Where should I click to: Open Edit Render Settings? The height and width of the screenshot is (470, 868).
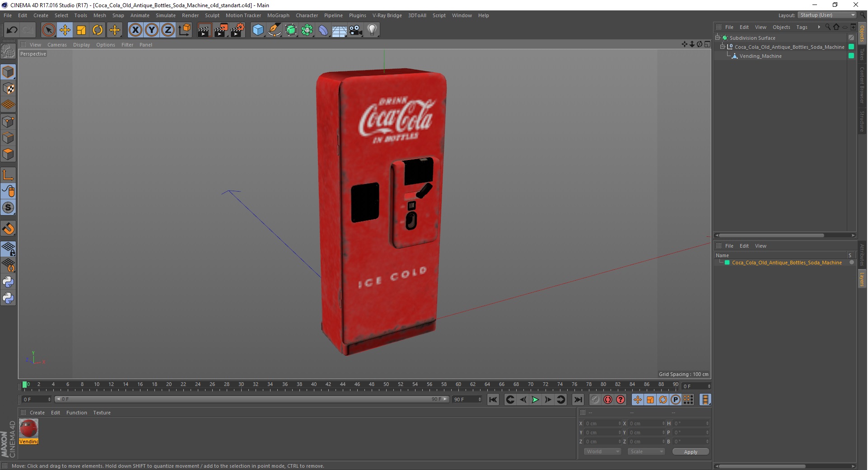pos(238,30)
